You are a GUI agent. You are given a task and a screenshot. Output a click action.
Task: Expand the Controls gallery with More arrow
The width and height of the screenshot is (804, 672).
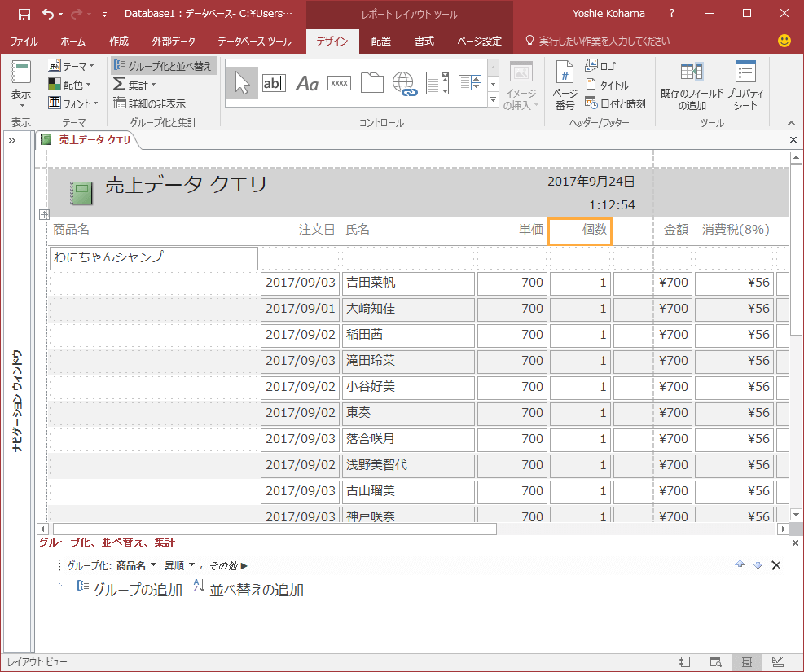click(494, 99)
